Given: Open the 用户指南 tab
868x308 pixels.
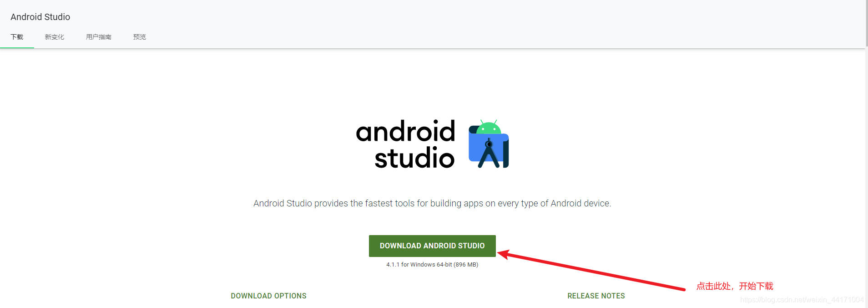Looking at the screenshot, I should tap(99, 37).
